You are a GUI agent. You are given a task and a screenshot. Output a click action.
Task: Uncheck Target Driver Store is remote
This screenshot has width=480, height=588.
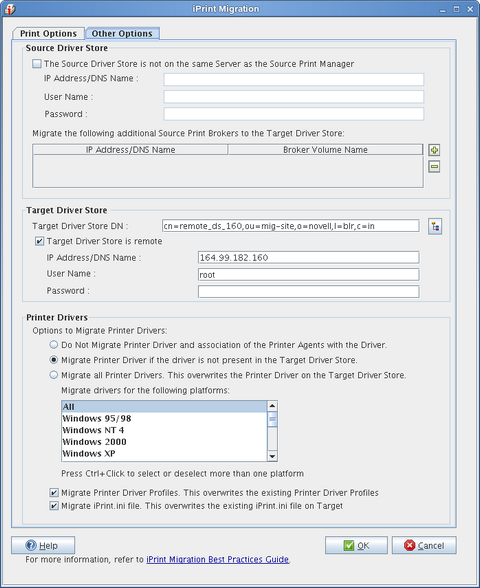[x=39, y=241]
